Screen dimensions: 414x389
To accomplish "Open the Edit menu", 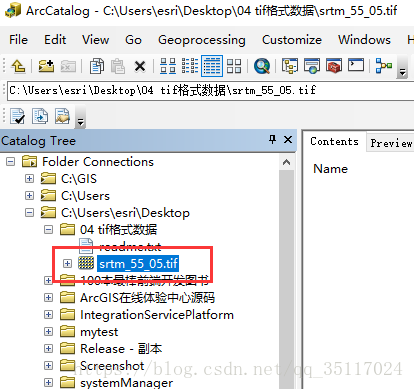I will click(x=55, y=40).
